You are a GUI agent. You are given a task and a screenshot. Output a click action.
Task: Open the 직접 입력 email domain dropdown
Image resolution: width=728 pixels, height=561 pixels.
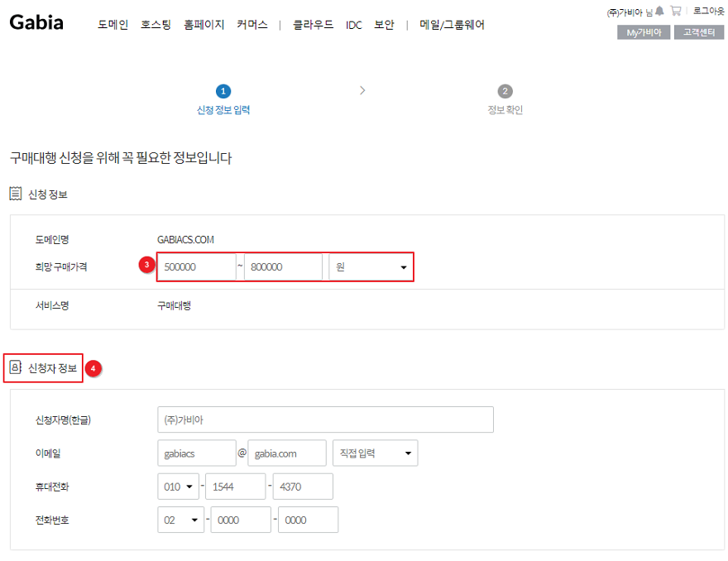(x=375, y=453)
